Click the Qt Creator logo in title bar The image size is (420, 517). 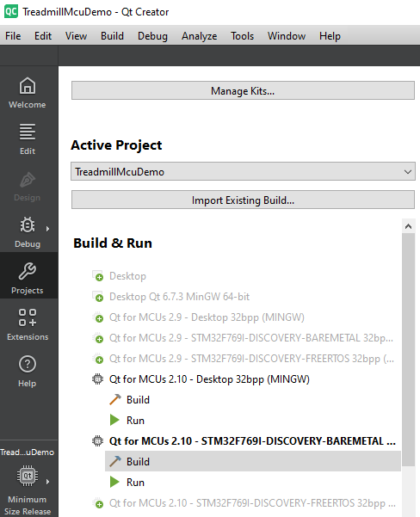(x=11, y=11)
